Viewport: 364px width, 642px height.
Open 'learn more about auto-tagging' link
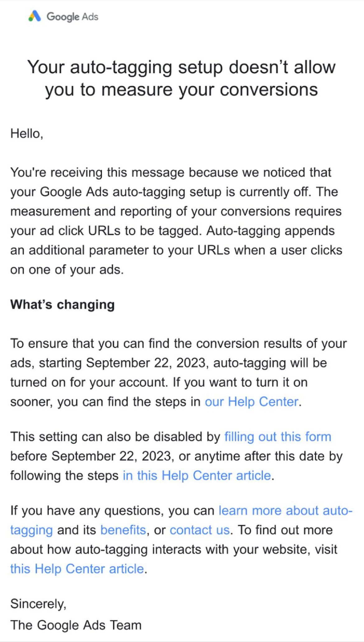pyautogui.click(x=285, y=511)
